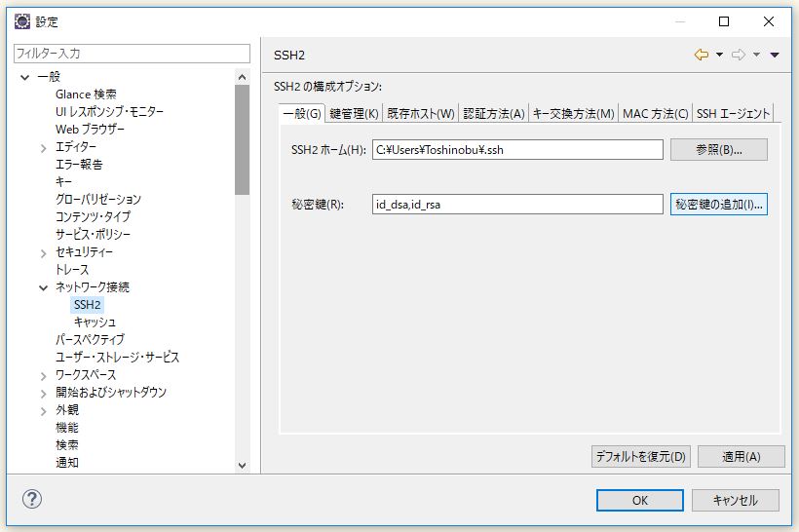Click the tree scrollbar down arrow
This screenshot has height=532, width=799.
coord(242,465)
